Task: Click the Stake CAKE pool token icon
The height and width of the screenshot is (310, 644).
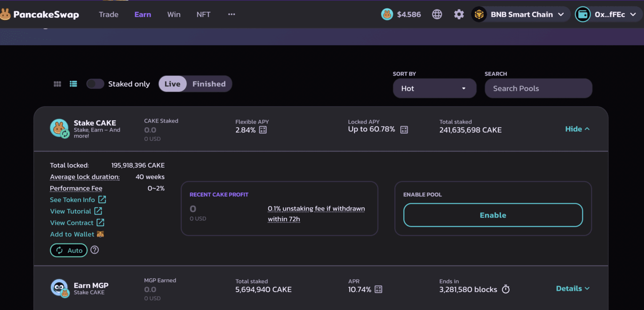Action: [59, 128]
